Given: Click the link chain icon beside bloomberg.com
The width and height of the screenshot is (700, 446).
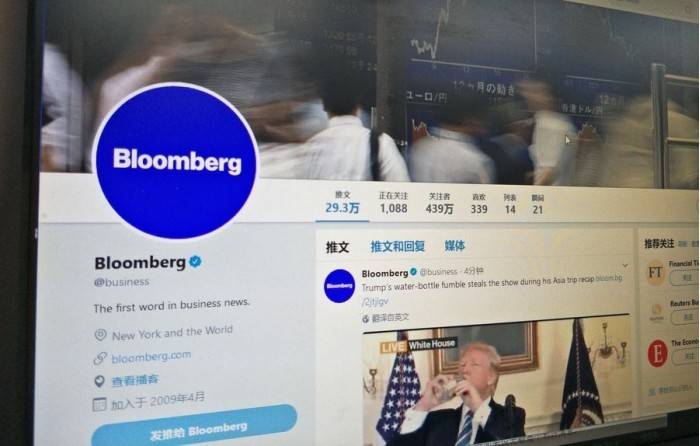Looking at the screenshot, I should [100, 358].
